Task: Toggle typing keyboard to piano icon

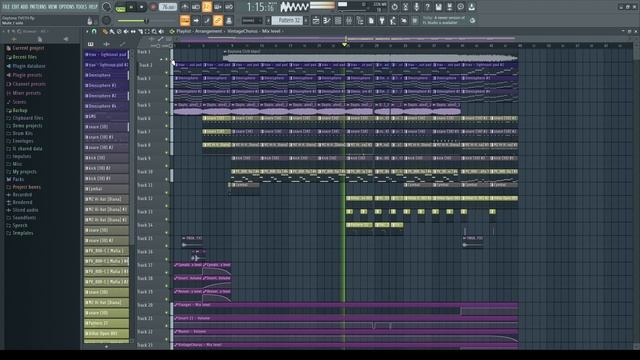Action: 185,20
